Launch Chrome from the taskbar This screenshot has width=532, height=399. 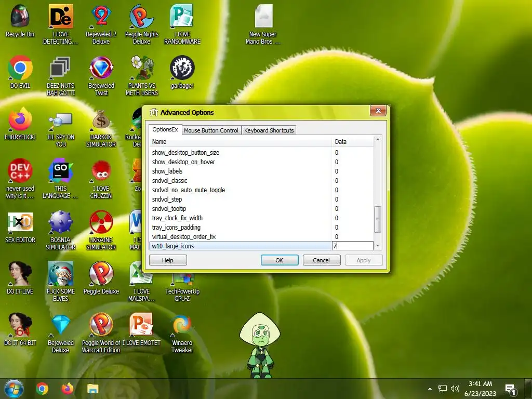click(x=42, y=389)
